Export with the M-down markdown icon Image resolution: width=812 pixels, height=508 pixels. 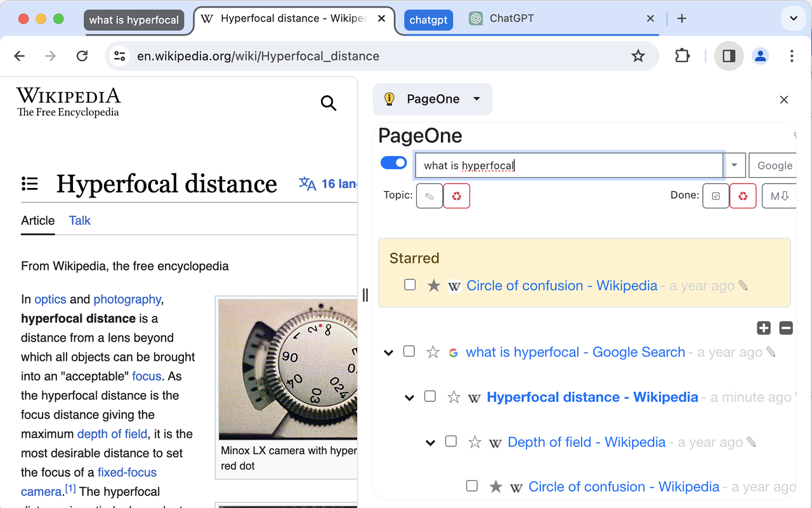click(x=779, y=196)
